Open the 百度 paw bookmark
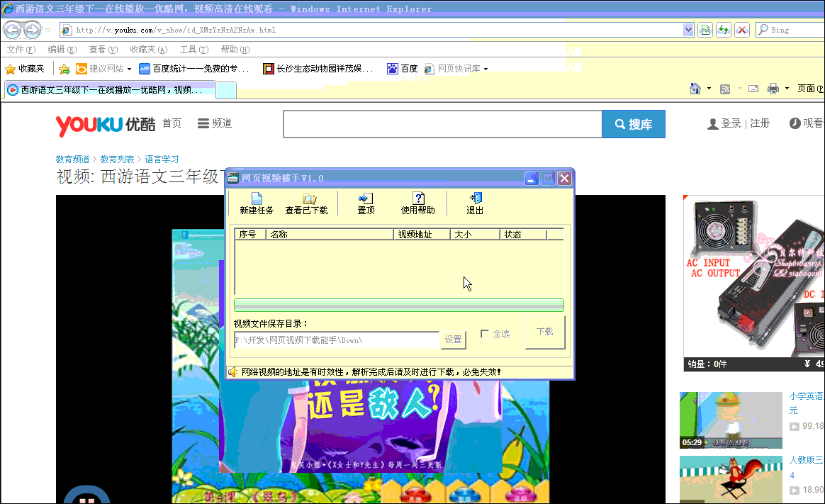Screen dimensions: 825x504 click(x=403, y=68)
